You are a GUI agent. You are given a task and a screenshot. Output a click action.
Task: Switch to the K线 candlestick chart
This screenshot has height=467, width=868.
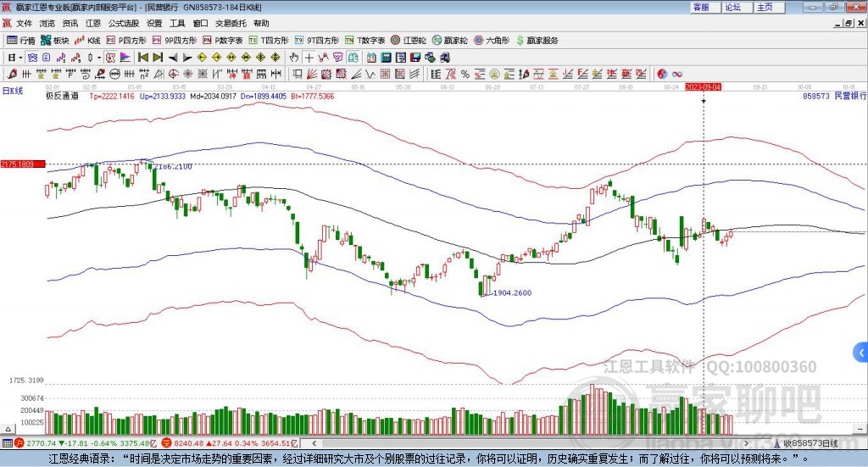coord(87,41)
